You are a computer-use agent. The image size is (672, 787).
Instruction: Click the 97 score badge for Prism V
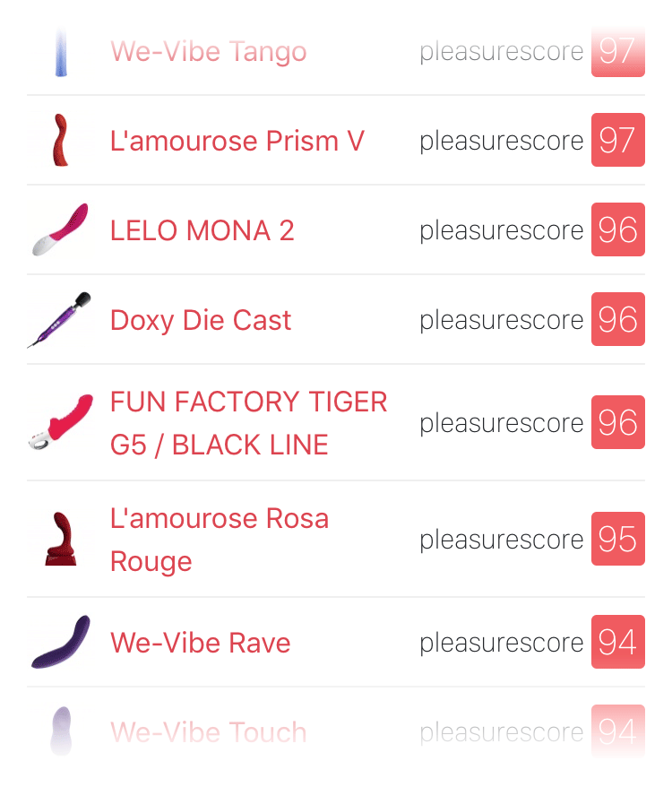pos(618,140)
